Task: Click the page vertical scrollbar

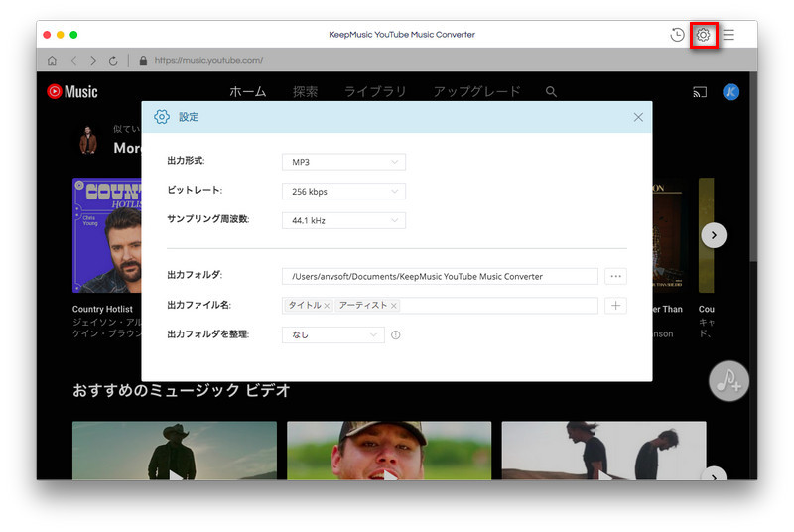Action: (754, 167)
